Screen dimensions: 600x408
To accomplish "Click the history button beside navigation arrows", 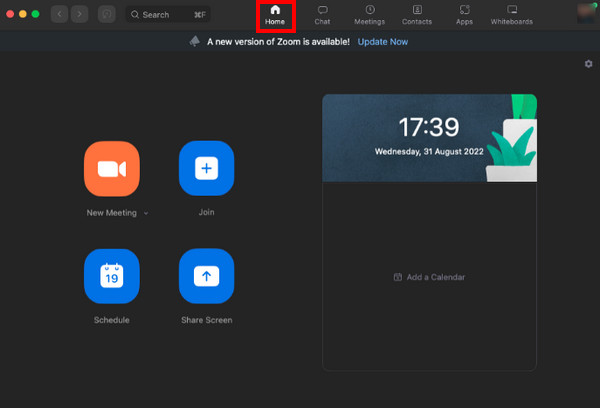I will [107, 15].
